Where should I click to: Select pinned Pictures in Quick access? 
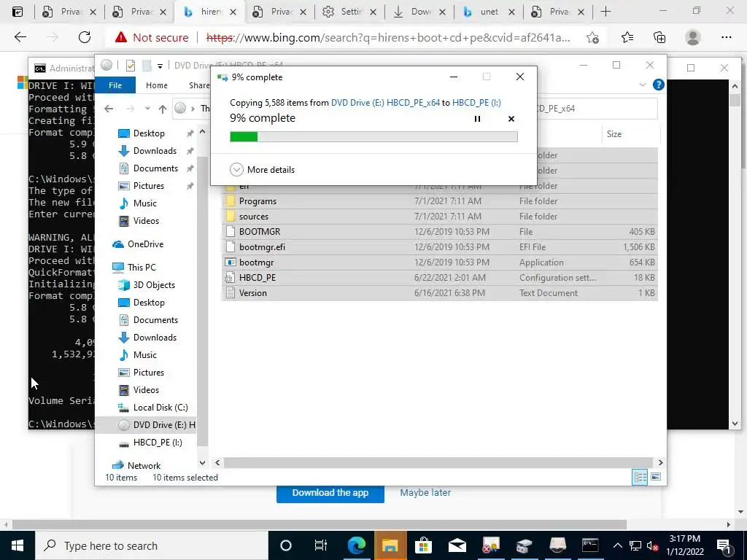pyautogui.click(x=149, y=186)
